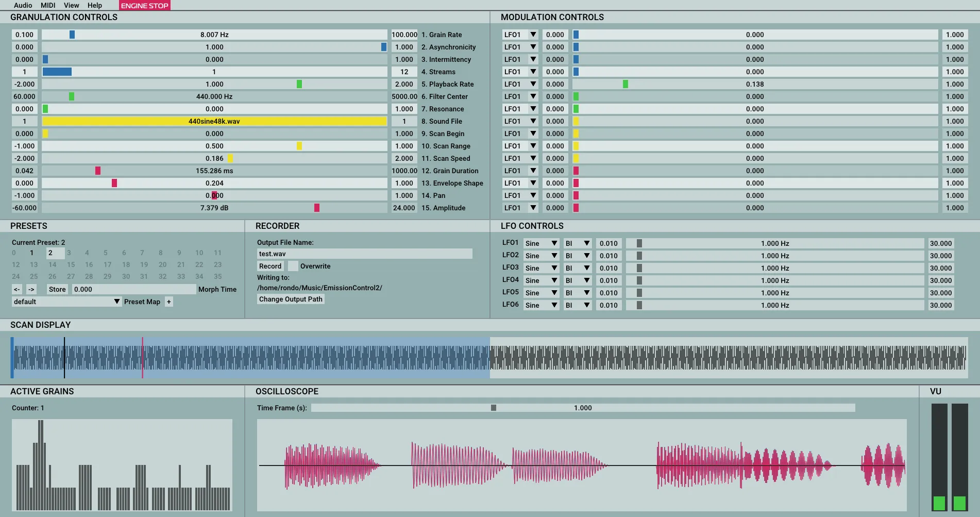The height and width of the screenshot is (517, 980).
Task: Click the Playback Rate green slider handle
Action: 299,84
